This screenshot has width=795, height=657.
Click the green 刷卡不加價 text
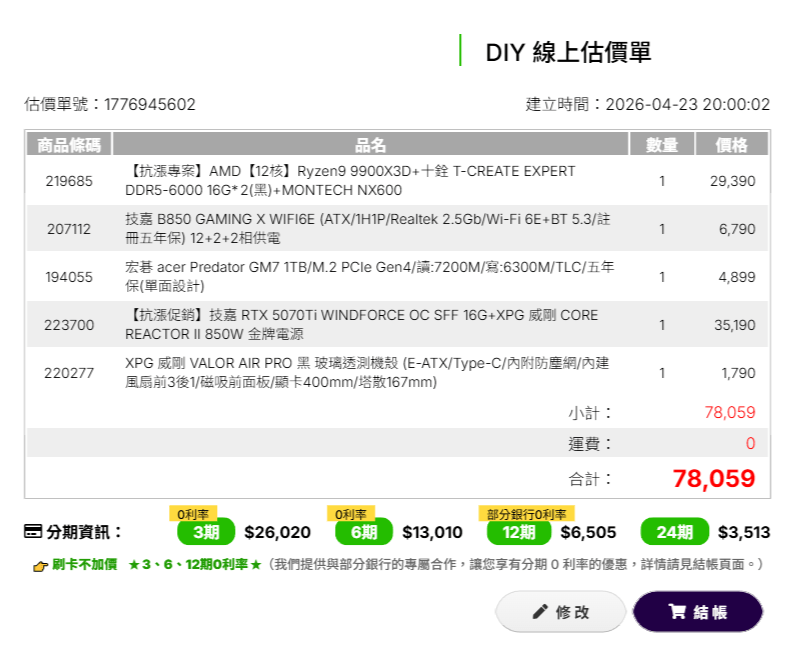coord(85,564)
